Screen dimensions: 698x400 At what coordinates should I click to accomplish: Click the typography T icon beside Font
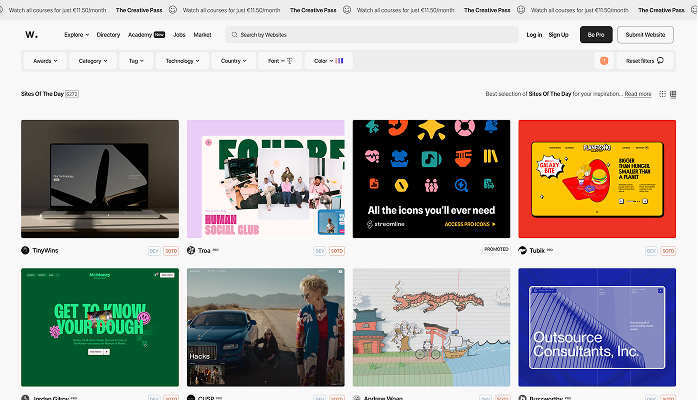(x=289, y=61)
